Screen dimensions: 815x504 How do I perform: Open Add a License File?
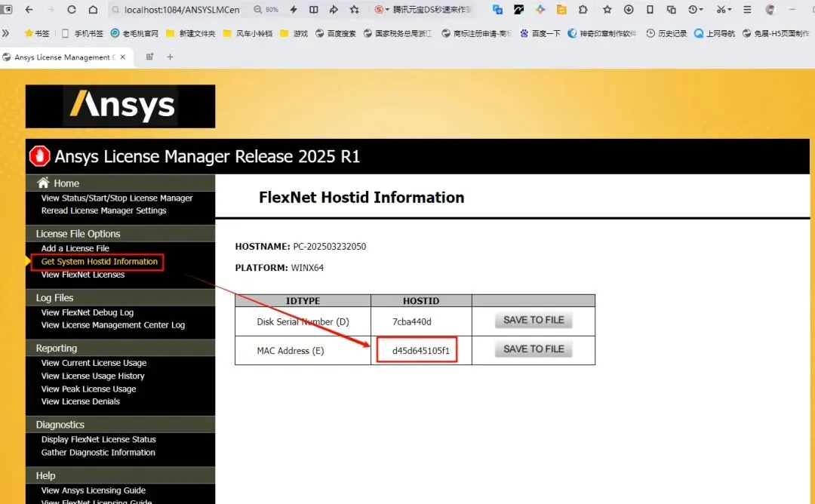click(x=75, y=248)
